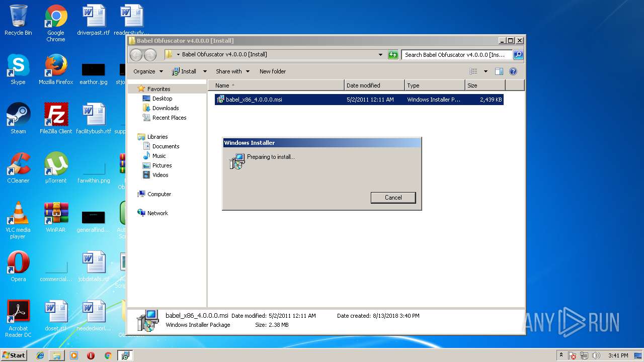This screenshot has height=362, width=644.
Task: Open address bar history dropdown
Action: pos(380,55)
